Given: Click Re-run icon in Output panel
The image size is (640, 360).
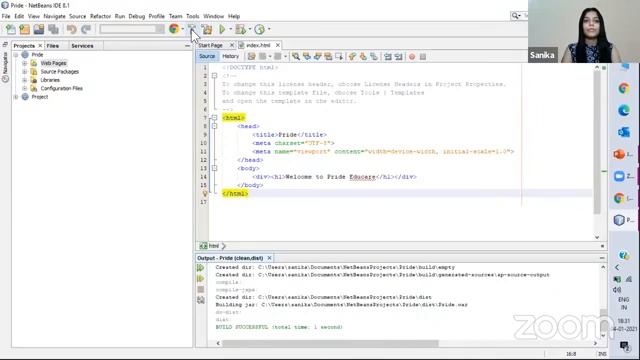Looking at the screenshot, I should click(200, 268).
